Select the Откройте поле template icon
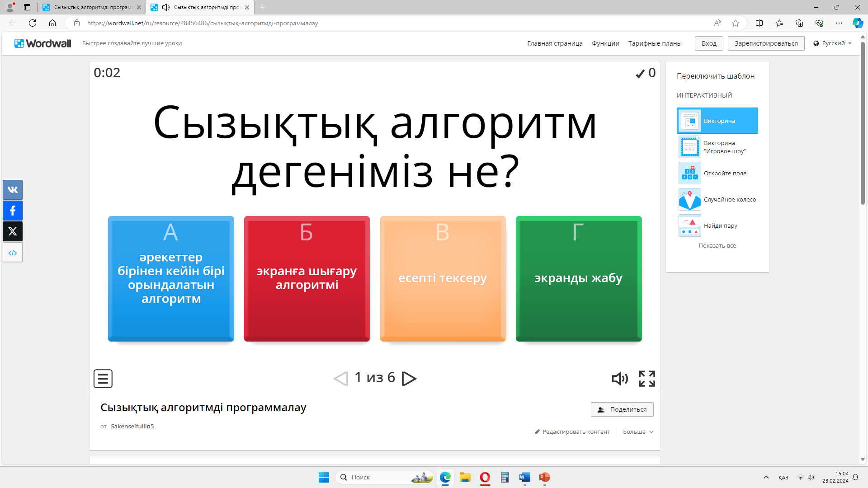The image size is (868, 488). click(689, 173)
